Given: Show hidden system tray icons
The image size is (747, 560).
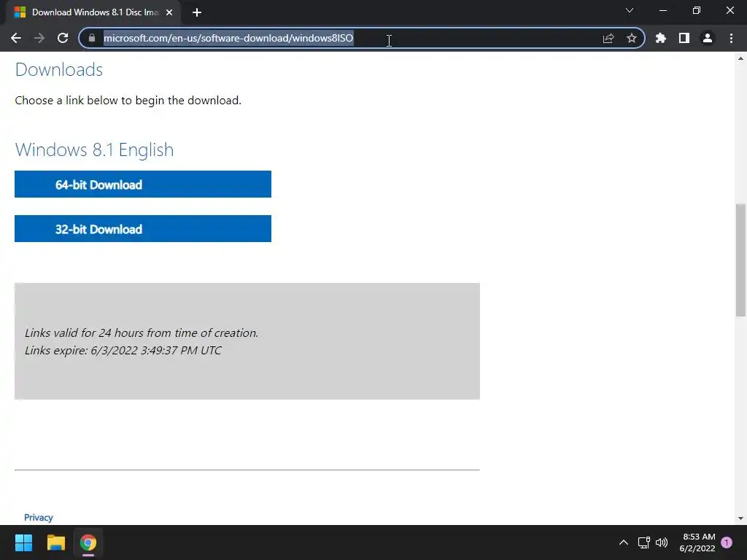Looking at the screenshot, I should (x=624, y=542).
